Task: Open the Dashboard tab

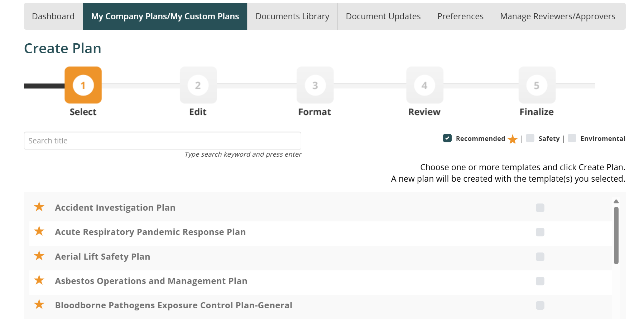Action: 53,16
